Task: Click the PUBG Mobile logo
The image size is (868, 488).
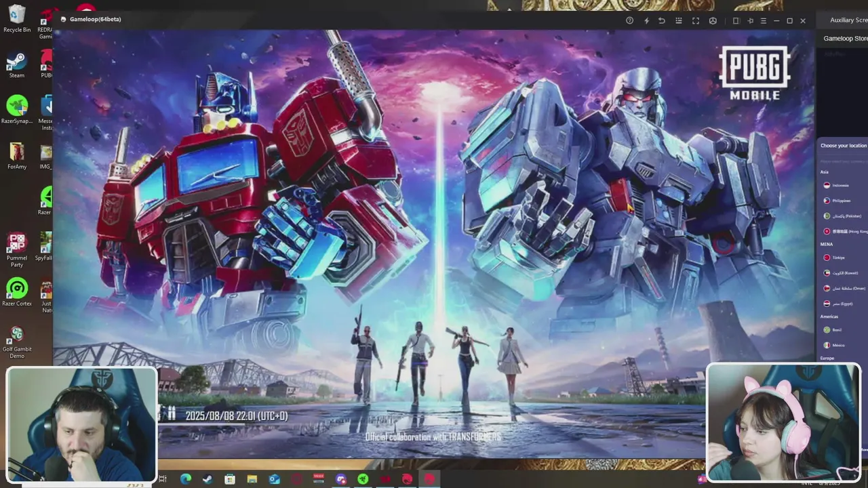Action: [755, 73]
